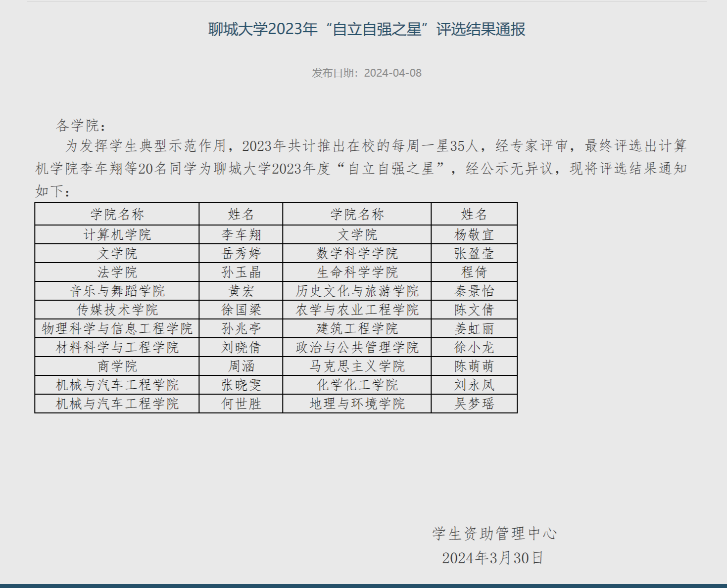Screen dimensions: 727x588
Task: Click the signature 学生资助管理中心
Action: [x=494, y=534]
